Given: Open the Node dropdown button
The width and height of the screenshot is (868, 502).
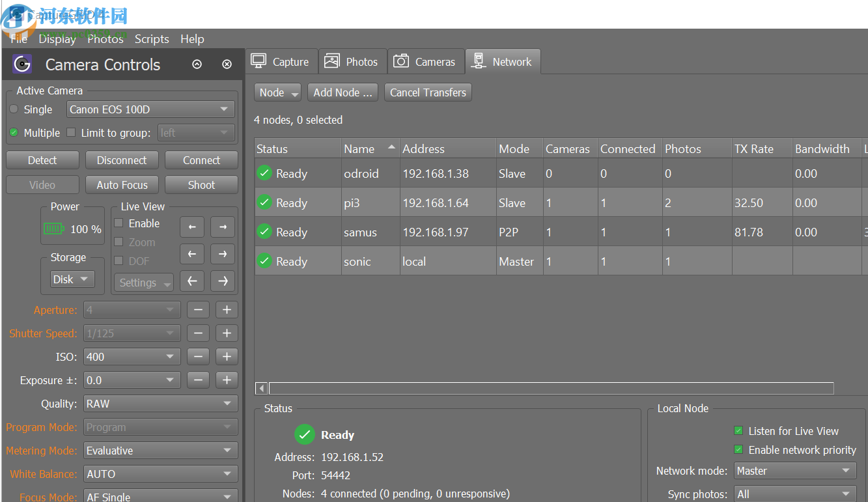Looking at the screenshot, I should pos(277,92).
